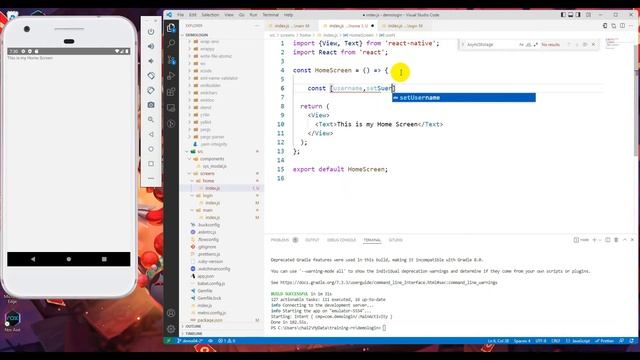Switch to the OUTPUT panel tab
Screen dimensions: 640x360
coord(312,240)
